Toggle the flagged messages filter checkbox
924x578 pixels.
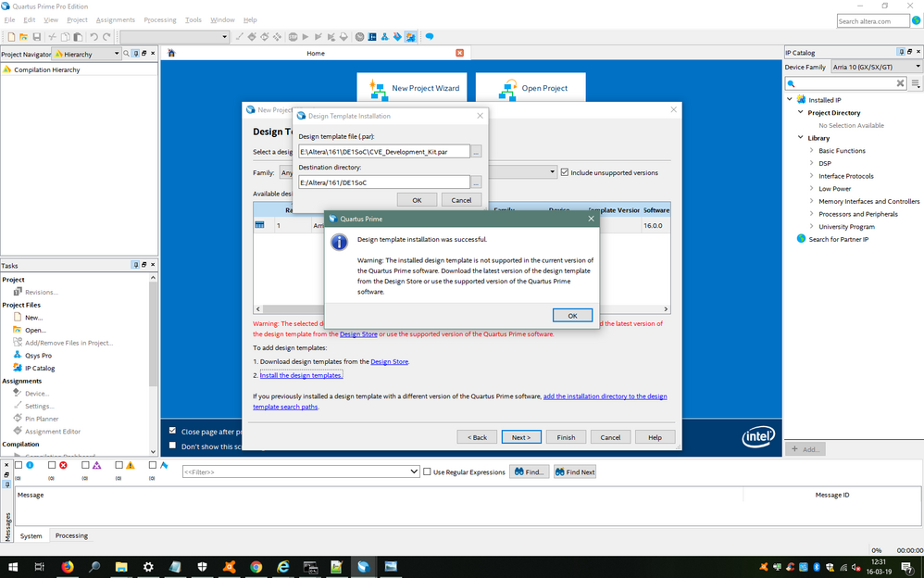click(153, 465)
